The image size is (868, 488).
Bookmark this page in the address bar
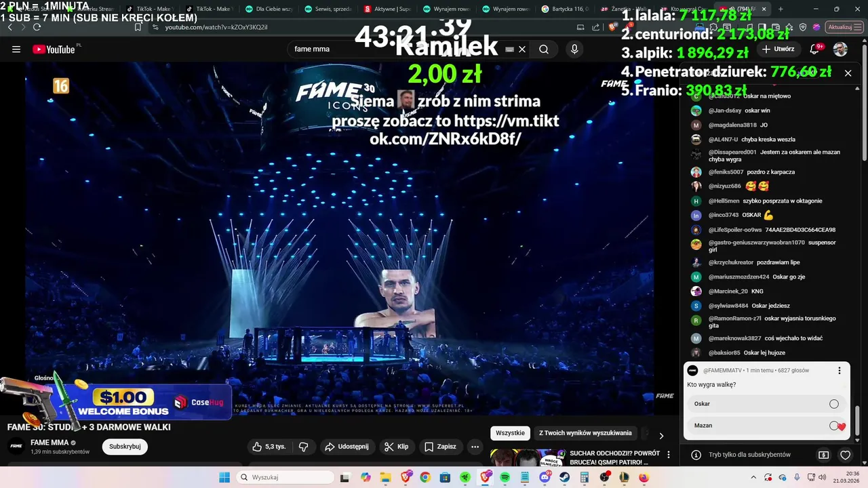pyautogui.click(x=138, y=27)
